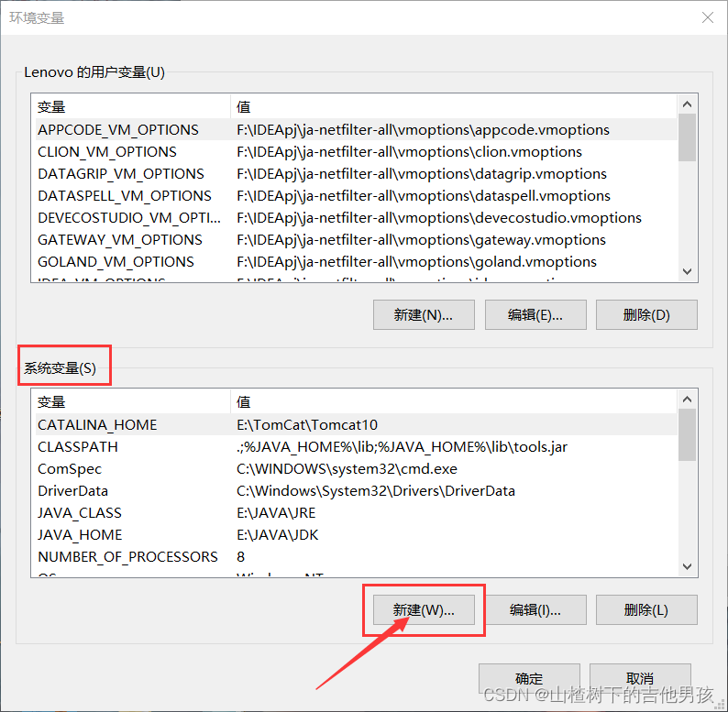Click the 删除(L) button for system variables
728x712 pixels.
click(646, 609)
